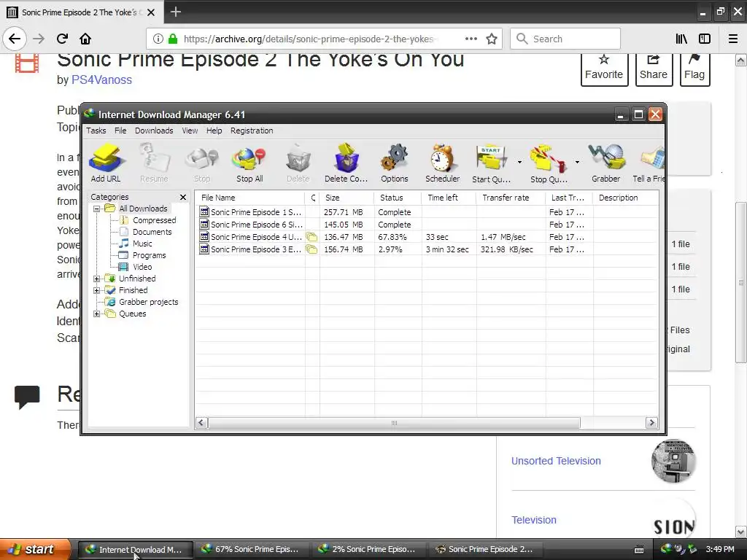Viewport: 747px width, 560px height.
Task: Open a new Firefox tab
Action: pos(175,12)
